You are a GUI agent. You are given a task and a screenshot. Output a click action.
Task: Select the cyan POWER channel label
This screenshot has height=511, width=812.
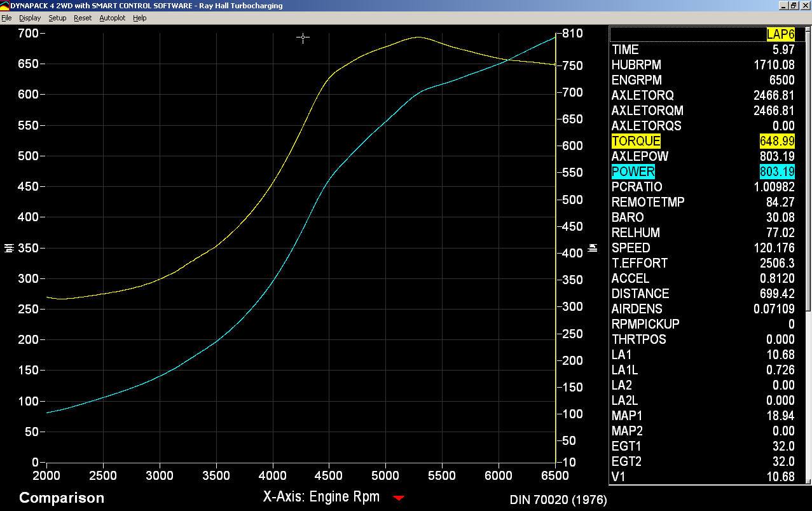pos(633,172)
